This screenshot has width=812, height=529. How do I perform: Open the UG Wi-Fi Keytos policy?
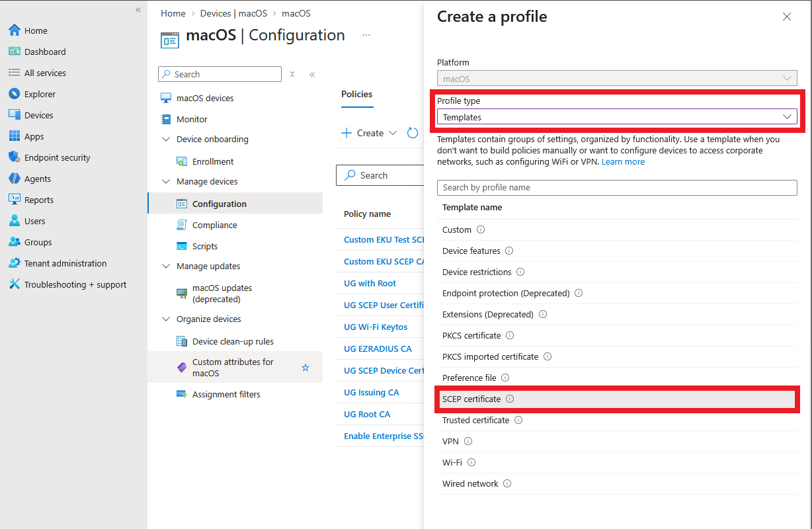click(376, 327)
